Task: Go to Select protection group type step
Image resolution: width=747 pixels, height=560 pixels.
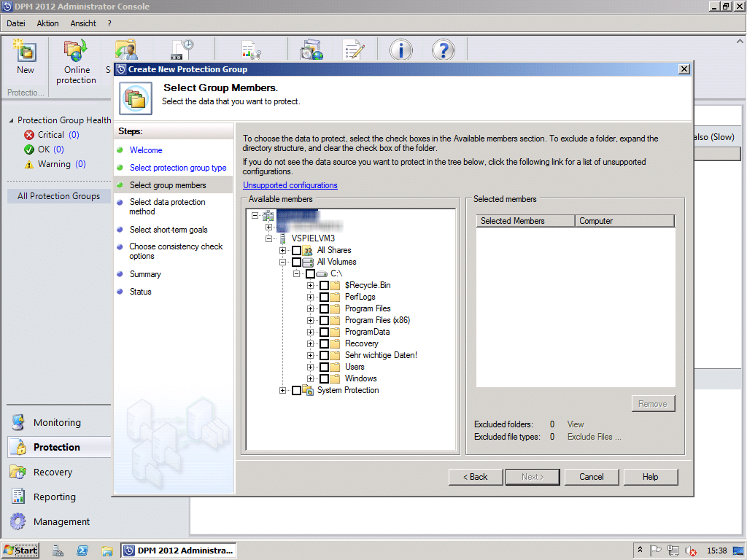Action: 178,168
